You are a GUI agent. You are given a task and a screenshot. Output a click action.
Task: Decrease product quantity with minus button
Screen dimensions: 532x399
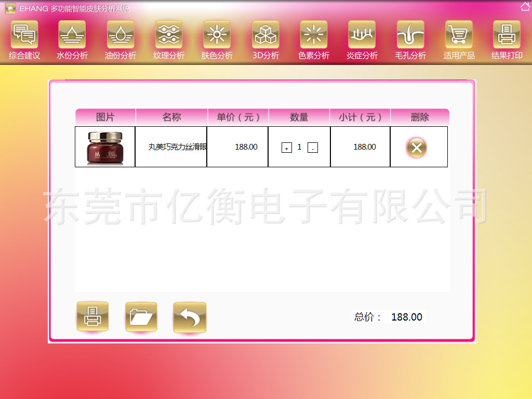pyautogui.click(x=312, y=148)
